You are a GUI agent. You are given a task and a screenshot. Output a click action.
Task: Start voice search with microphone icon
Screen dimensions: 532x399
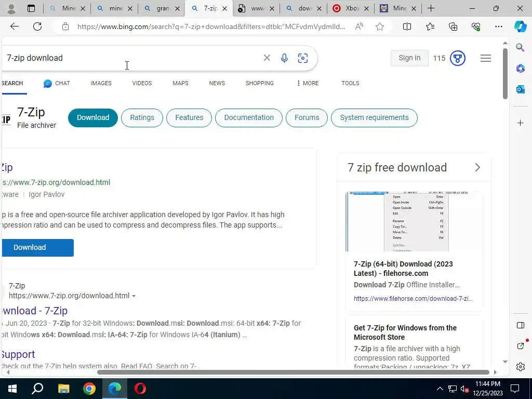point(284,58)
